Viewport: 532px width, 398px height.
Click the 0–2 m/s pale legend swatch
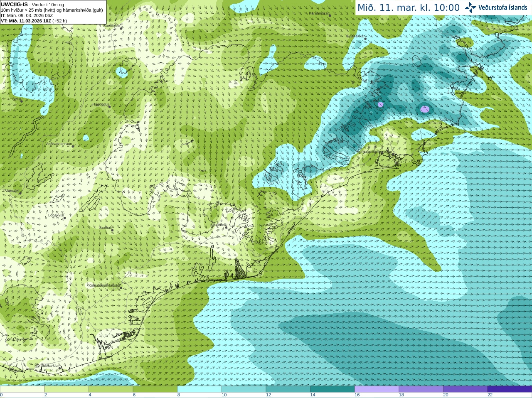click(22, 389)
